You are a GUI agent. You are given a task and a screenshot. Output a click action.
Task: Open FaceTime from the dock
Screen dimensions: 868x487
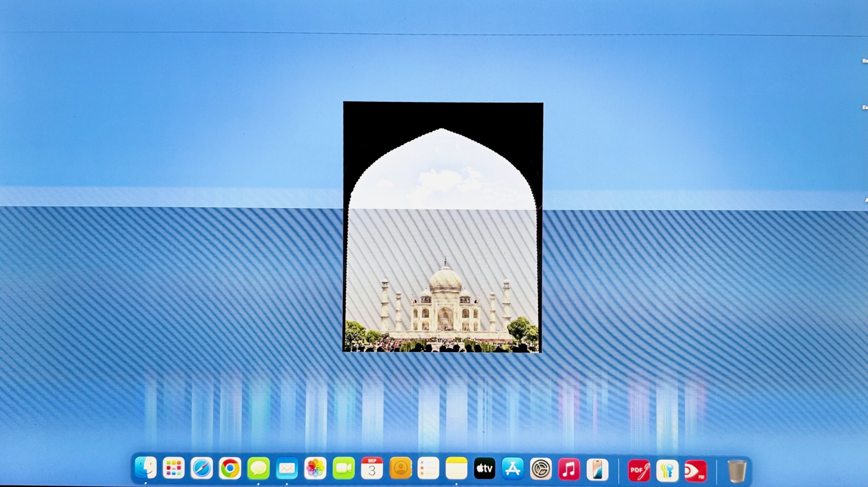click(343, 468)
